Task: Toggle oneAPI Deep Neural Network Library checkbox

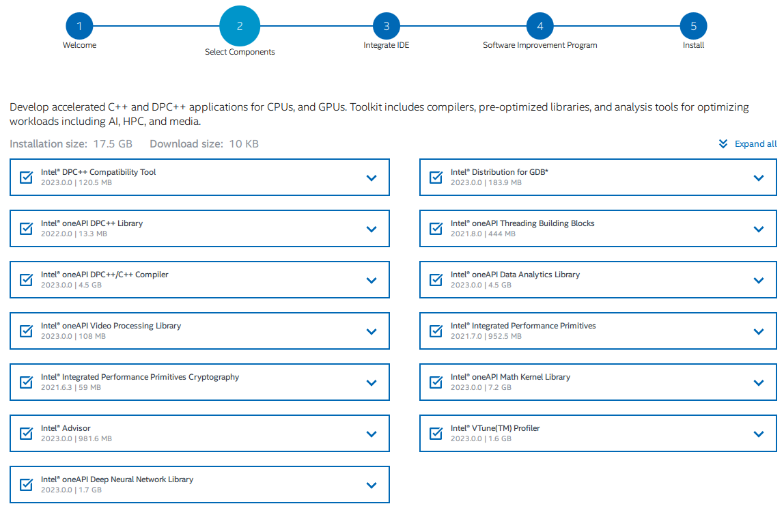Action: [26, 484]
